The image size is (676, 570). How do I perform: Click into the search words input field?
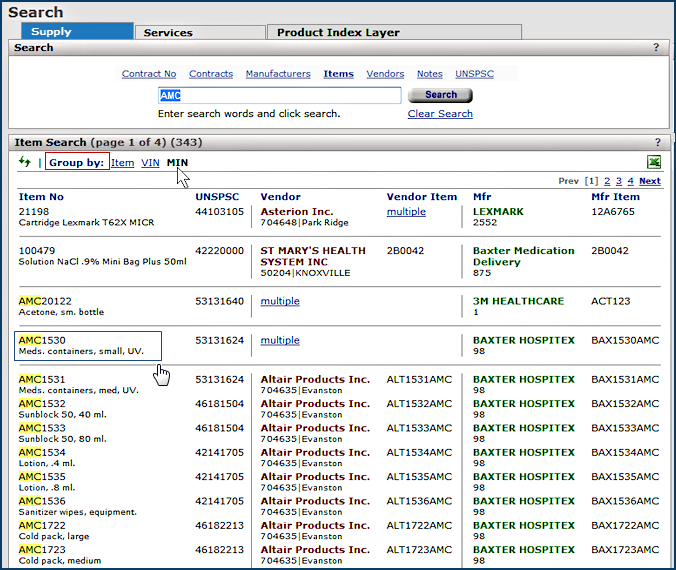coord(279,96)
